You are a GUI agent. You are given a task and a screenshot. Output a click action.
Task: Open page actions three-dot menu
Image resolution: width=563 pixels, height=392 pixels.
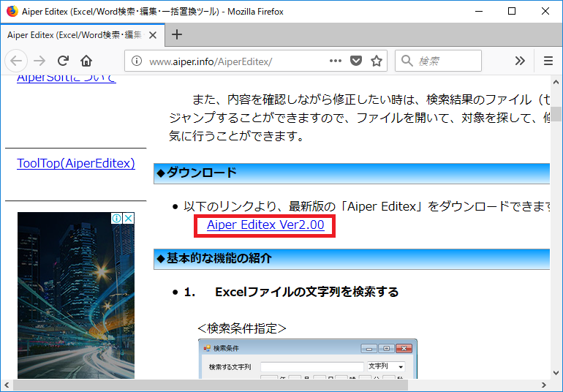[336, 61]
